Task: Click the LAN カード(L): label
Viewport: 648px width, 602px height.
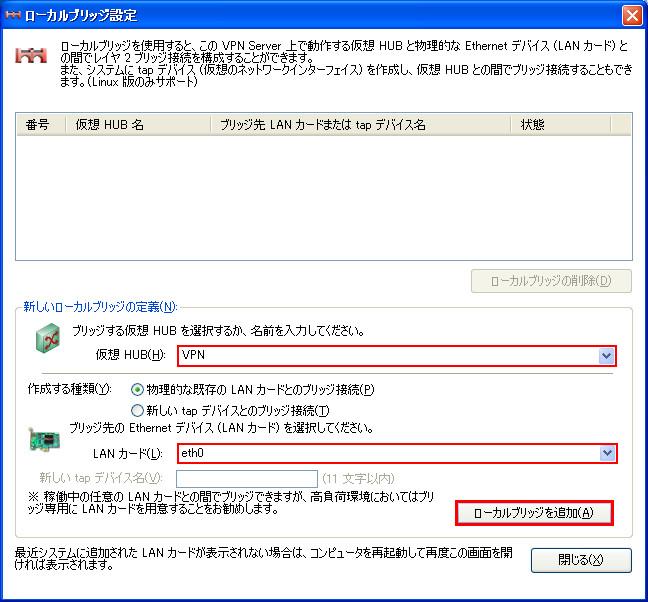Action: pos(128,454)
